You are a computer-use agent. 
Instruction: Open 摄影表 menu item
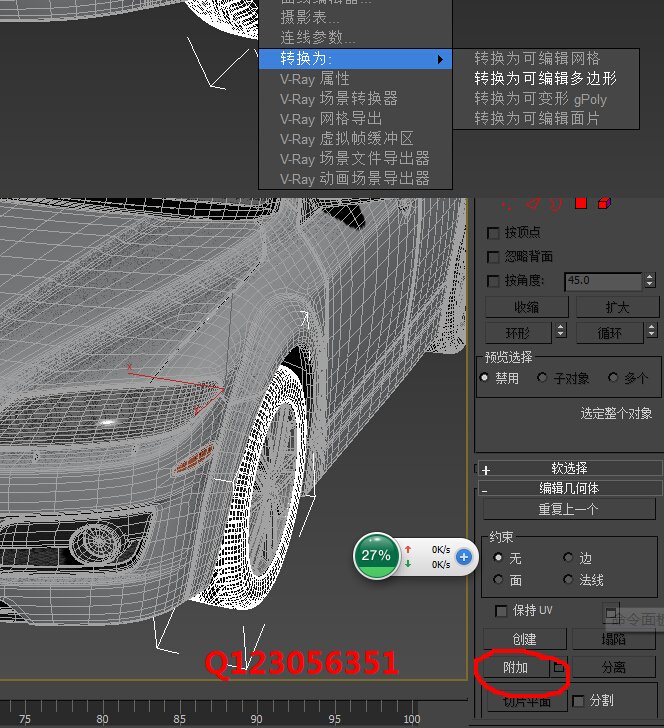click(x=355, y=18)
